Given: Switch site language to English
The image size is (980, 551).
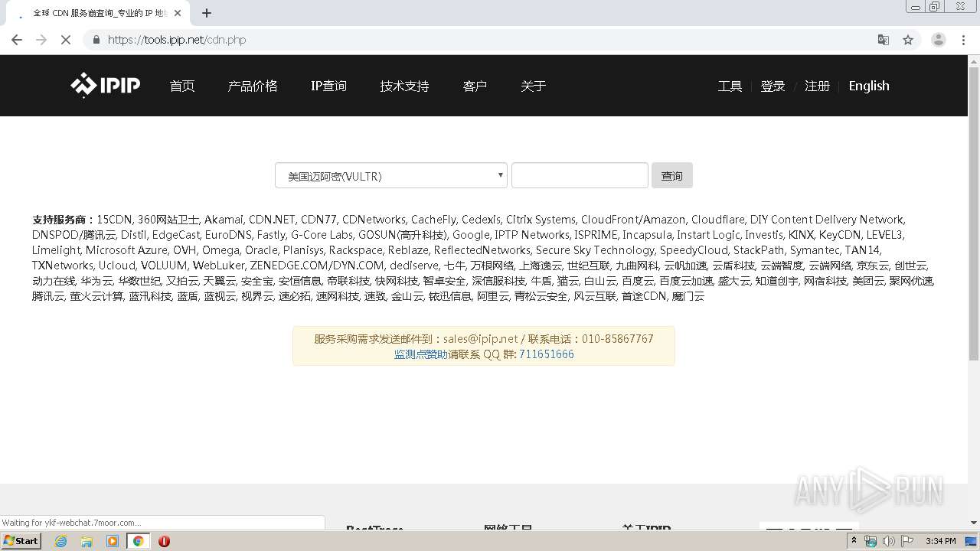Looking at the screenshot, I should 869,86.
